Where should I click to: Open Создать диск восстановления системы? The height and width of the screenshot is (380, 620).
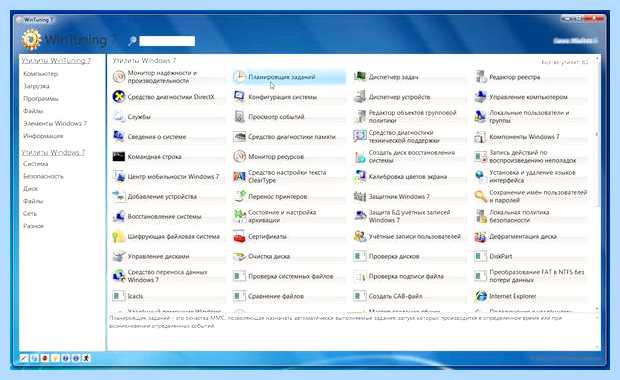point(409,157)
